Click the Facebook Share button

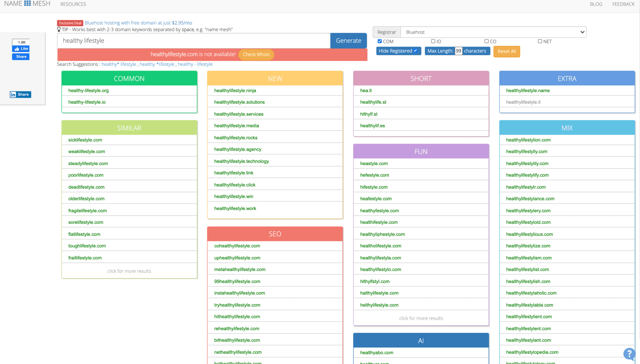pos(21,57)
